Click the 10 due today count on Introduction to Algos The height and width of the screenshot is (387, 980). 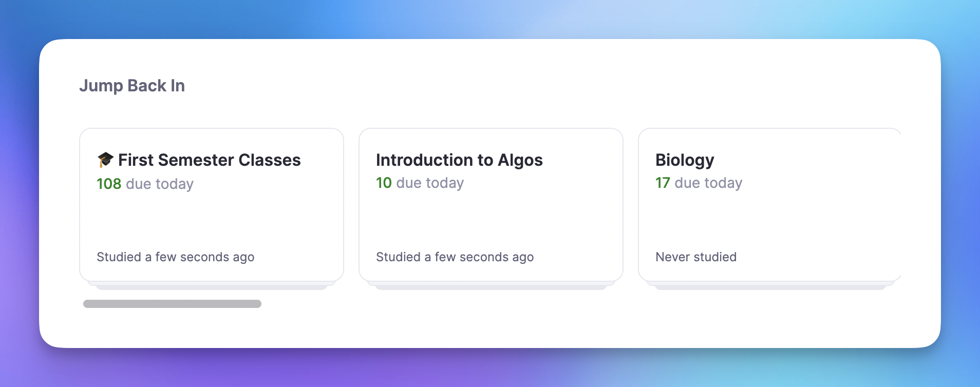(383, 183)
